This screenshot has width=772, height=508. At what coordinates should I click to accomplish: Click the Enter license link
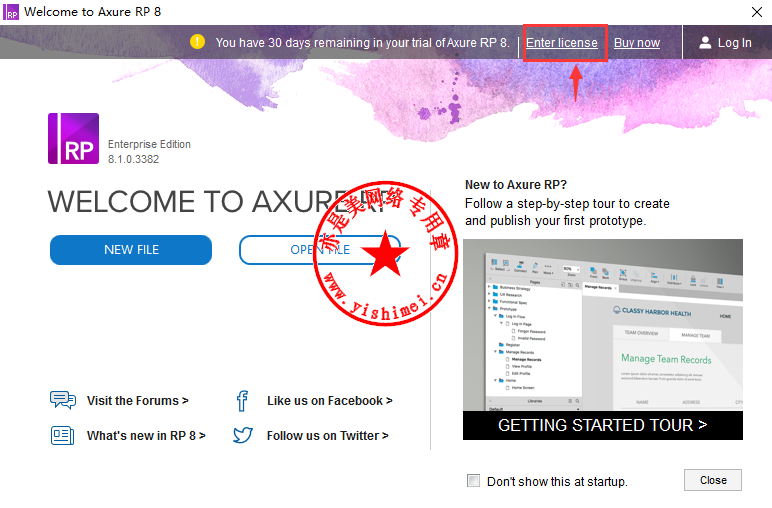tap(562, 43)
